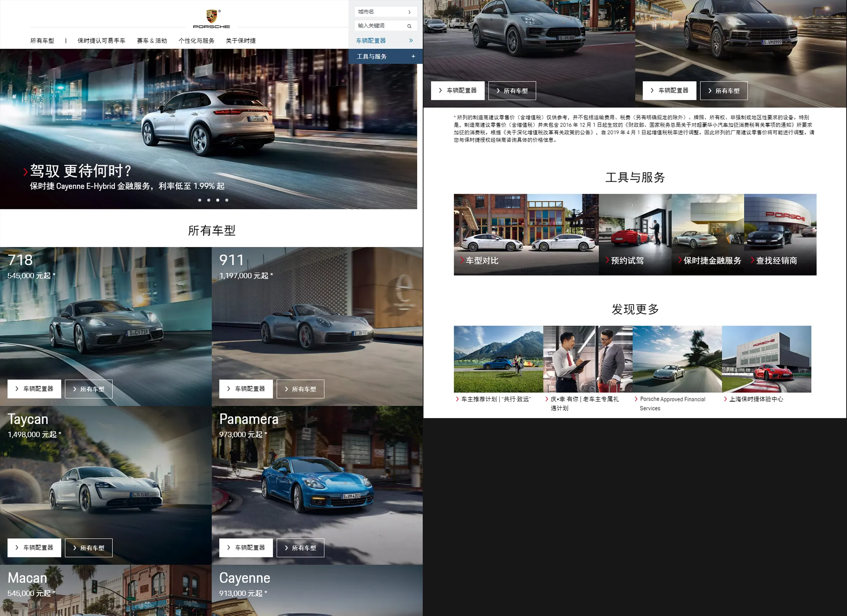847x616 pixels.
Task: Click the 973,000 元起 Panamera price
Action: 243,435
